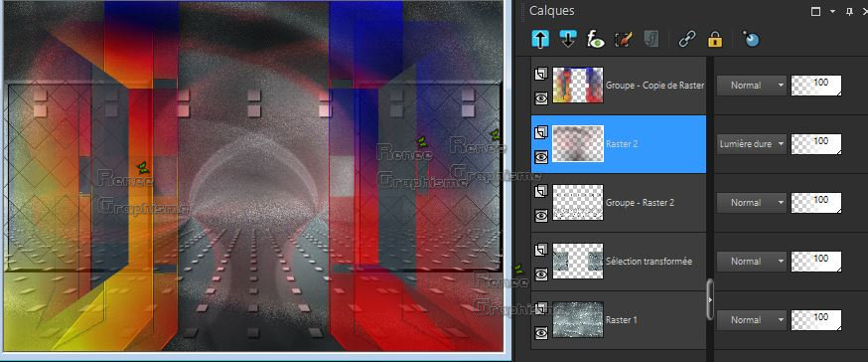
Task: Open the Lumière dure blend mode dropdown
Action: click(x=752, y=144)
